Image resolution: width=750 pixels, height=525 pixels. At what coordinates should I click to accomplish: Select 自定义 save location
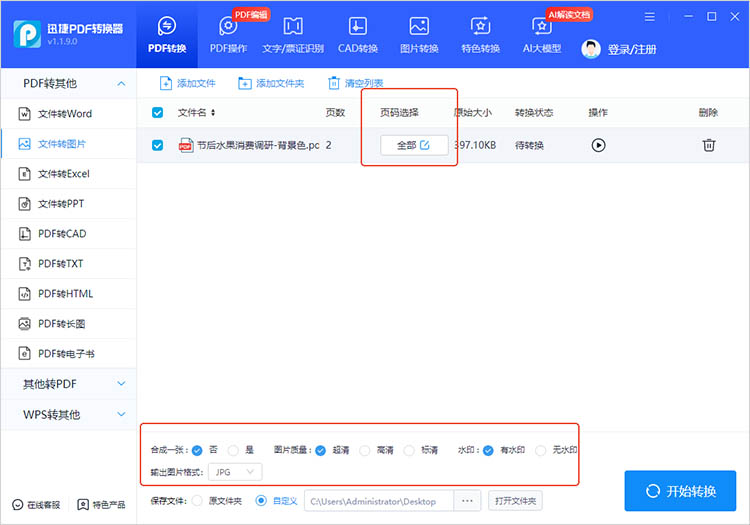tap(261, 501)
